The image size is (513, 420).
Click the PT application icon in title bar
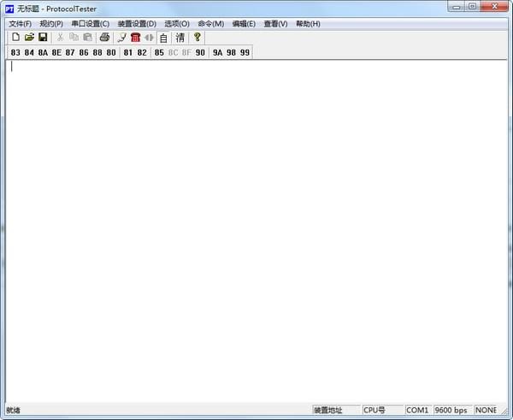(x=9, y=9)
